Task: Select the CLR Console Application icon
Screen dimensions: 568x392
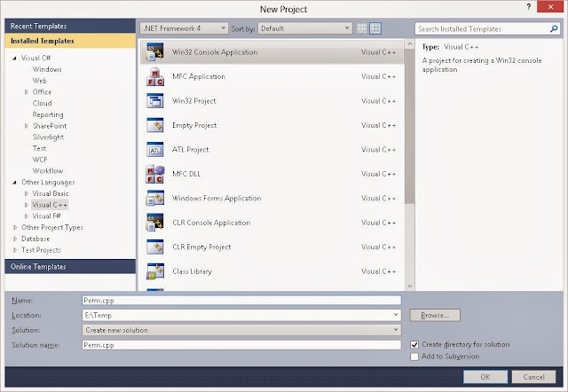Action: (x=155, y=223)
